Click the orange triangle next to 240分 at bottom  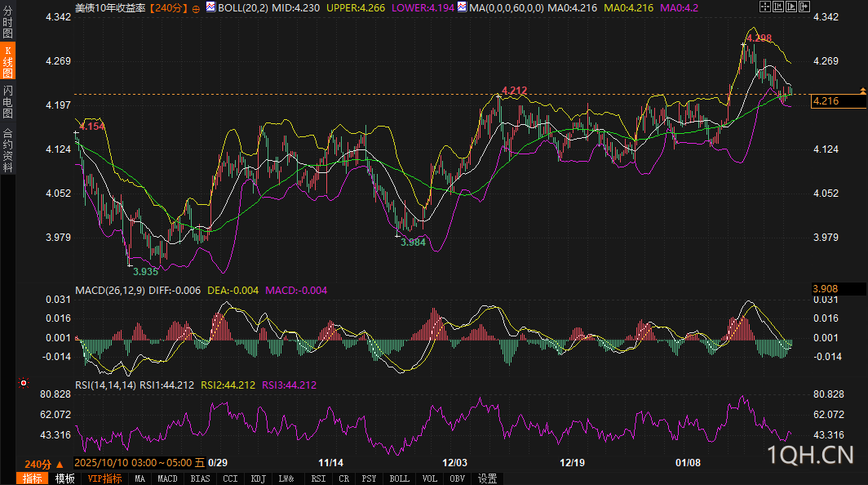point(59,464)
